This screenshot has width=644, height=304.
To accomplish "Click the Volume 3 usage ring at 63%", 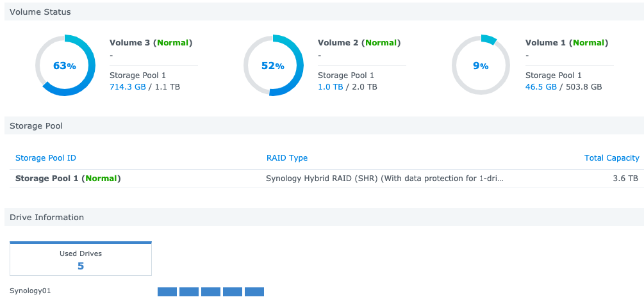I will coord(65,65).
